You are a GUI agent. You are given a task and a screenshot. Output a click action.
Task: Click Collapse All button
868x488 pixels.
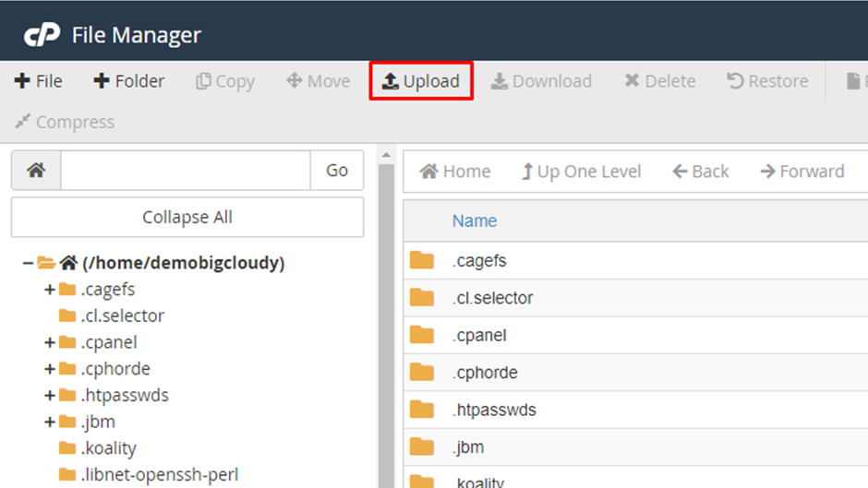point(187,217)
